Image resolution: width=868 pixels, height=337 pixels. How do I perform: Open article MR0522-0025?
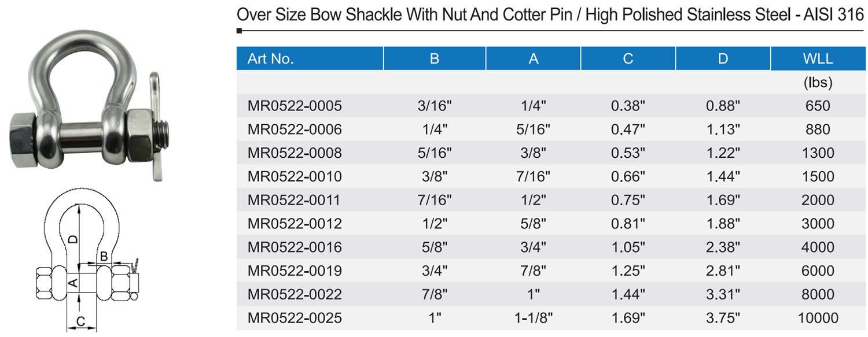pos(295,318)
